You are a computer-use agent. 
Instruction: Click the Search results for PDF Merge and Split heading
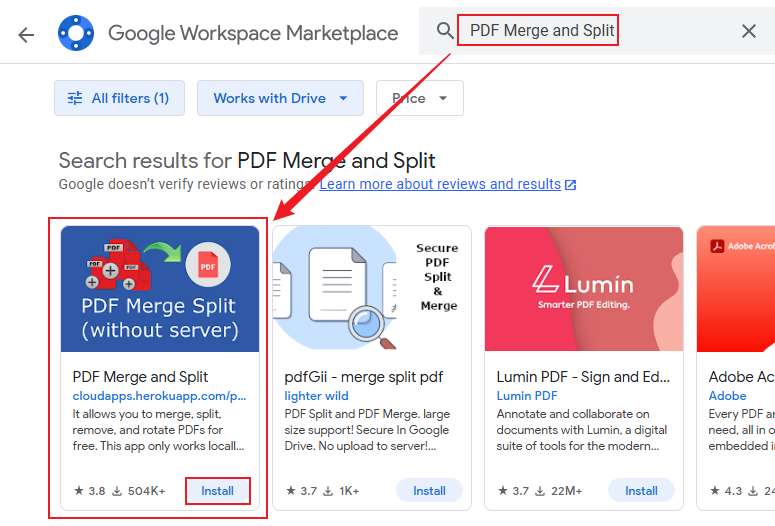coord(247,161)
